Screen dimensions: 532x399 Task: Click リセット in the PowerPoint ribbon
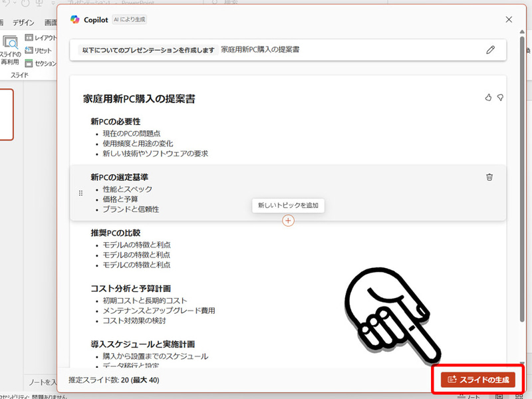39,51
